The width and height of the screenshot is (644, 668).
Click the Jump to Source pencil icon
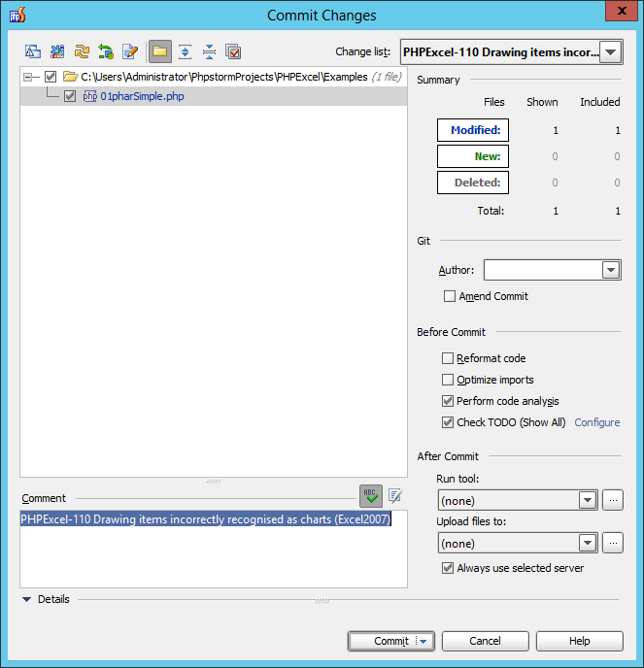pyautogui.click(x=130, y=52)
